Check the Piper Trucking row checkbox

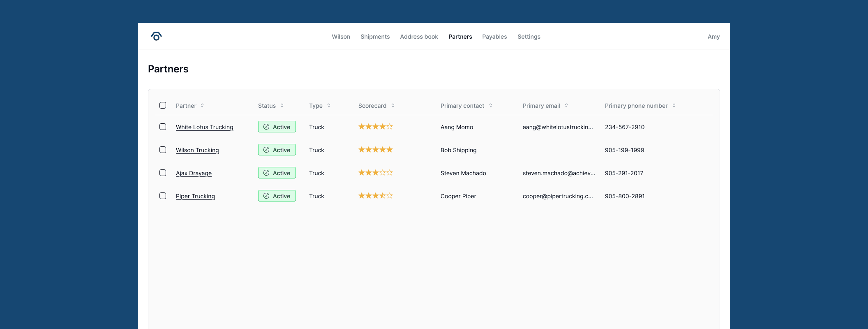point(163,196)
